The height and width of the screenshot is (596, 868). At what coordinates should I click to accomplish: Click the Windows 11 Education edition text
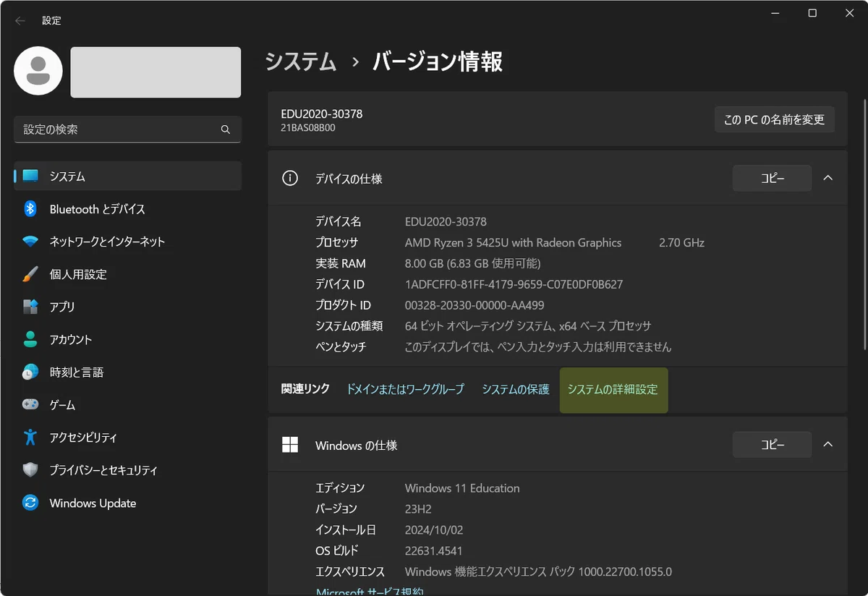pyautogui.click(x=462, y=488)
